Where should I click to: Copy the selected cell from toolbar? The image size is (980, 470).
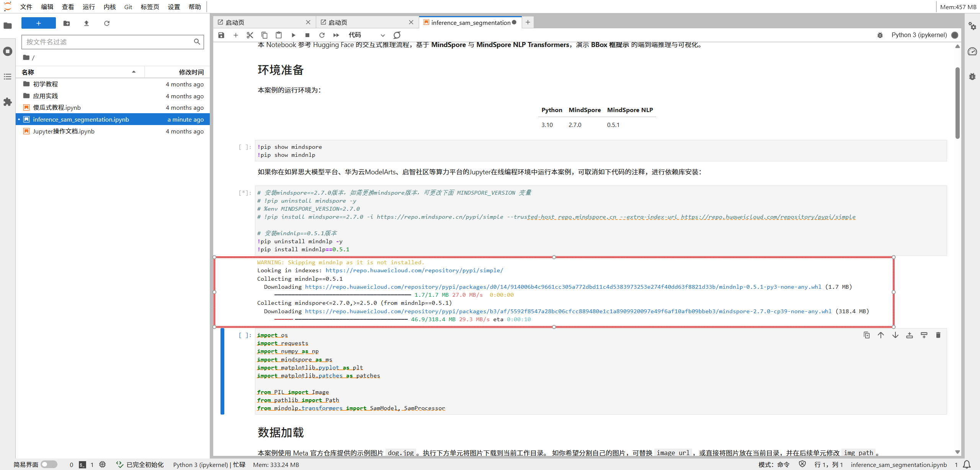265,35
